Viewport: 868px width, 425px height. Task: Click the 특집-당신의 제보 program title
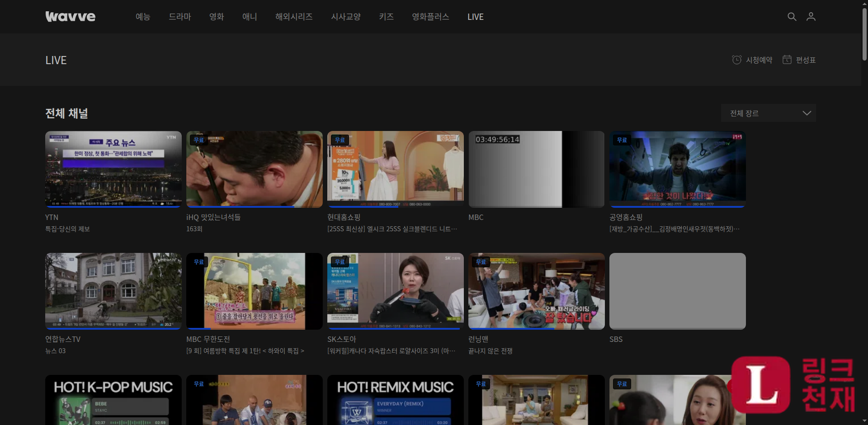click(67, 229)
